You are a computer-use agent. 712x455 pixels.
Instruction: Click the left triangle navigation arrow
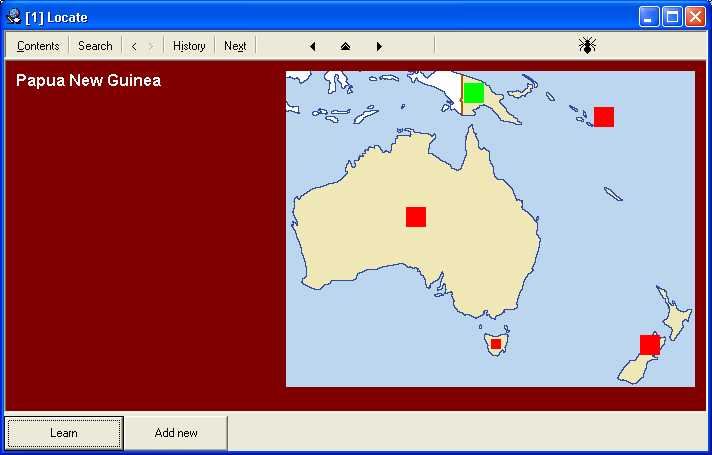[313, 46]
